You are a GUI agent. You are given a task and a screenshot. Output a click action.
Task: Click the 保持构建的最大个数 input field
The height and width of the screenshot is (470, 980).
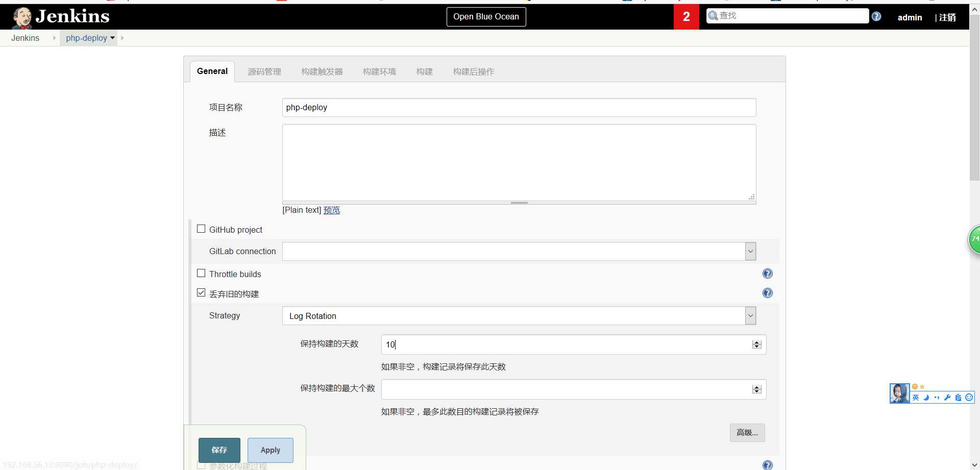pos(574,389)
